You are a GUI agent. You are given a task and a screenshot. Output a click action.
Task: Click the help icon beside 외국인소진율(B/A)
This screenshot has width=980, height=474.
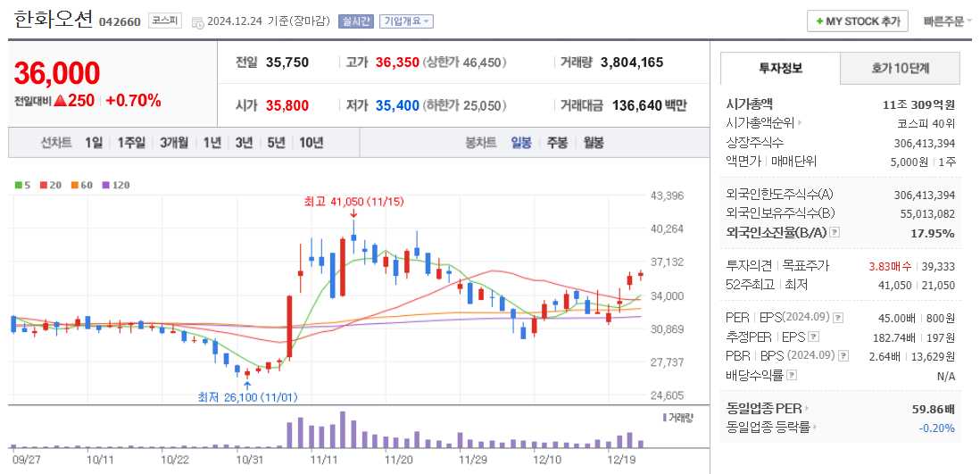click(x=835, y=233)
